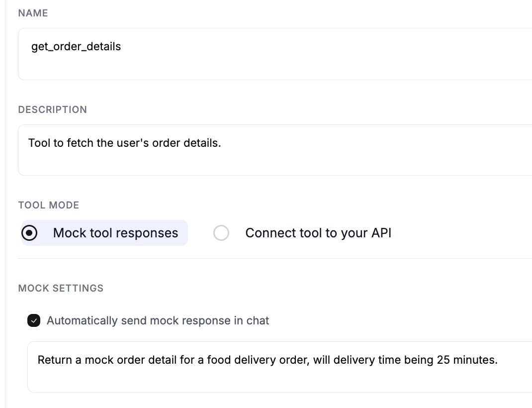The image size is (532, 408).
Task: Click the text mentioning 25 minutes delivery
Action: (266, 360)
